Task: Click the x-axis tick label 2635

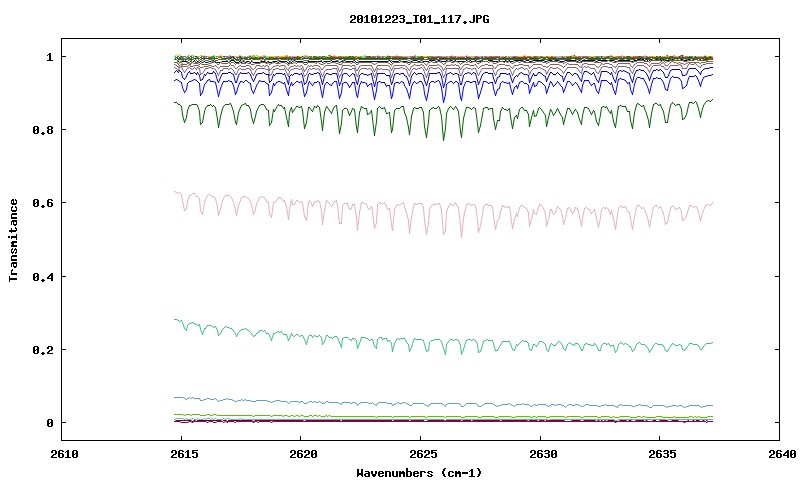Action: (x=663, y=454)
